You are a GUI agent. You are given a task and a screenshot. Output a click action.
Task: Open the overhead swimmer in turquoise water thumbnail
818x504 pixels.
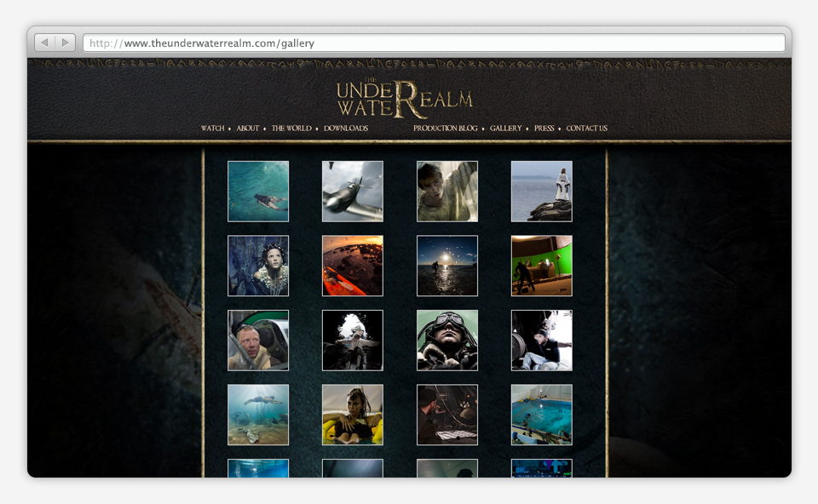(258, 192)
